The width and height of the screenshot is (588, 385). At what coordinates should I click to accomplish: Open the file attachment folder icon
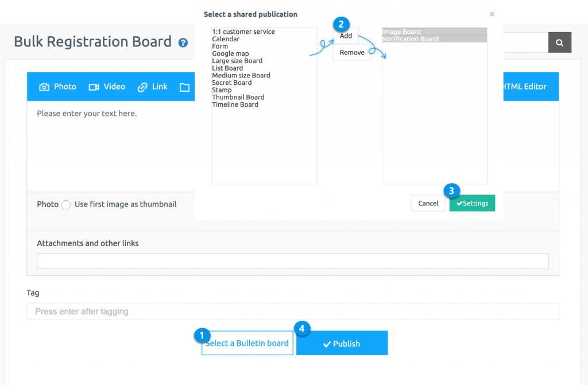(184, 87)
